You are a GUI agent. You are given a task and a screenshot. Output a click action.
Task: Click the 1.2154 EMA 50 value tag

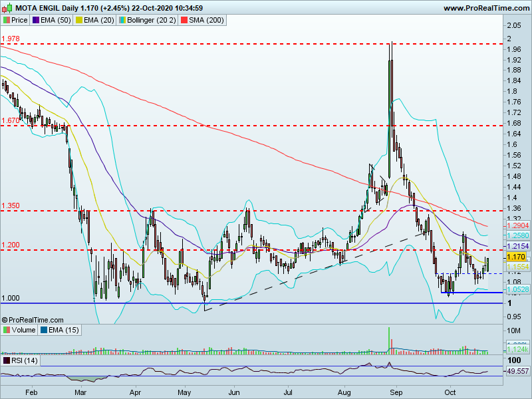(518, 246)
